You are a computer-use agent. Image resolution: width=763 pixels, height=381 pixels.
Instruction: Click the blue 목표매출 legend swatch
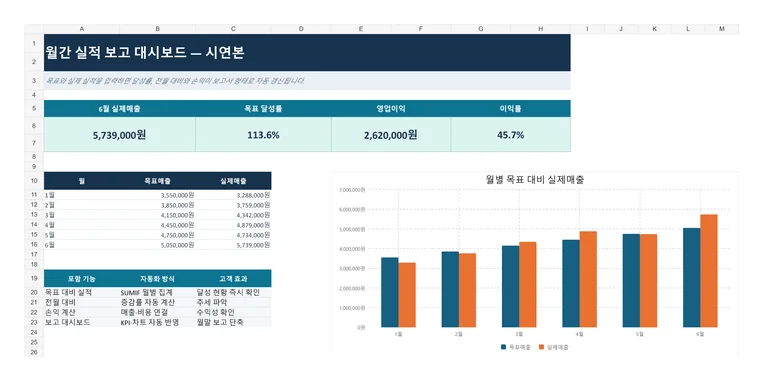pyautogui.click(x=503, y=347)
